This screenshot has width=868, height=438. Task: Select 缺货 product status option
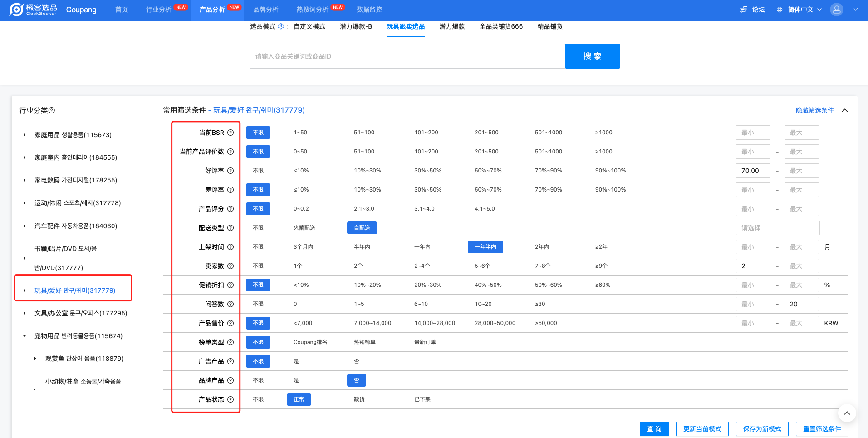point(359,399)
